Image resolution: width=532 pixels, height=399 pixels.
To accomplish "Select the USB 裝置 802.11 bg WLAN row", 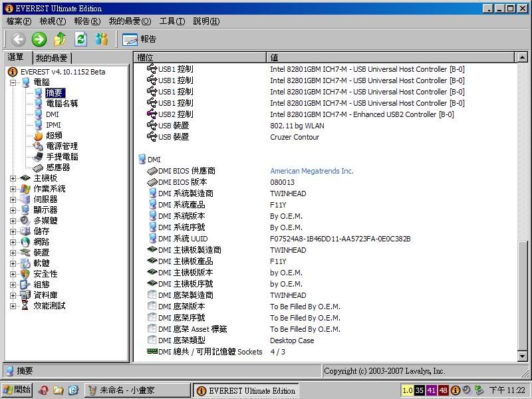I will pyautogui.click(x=326, y=126).
